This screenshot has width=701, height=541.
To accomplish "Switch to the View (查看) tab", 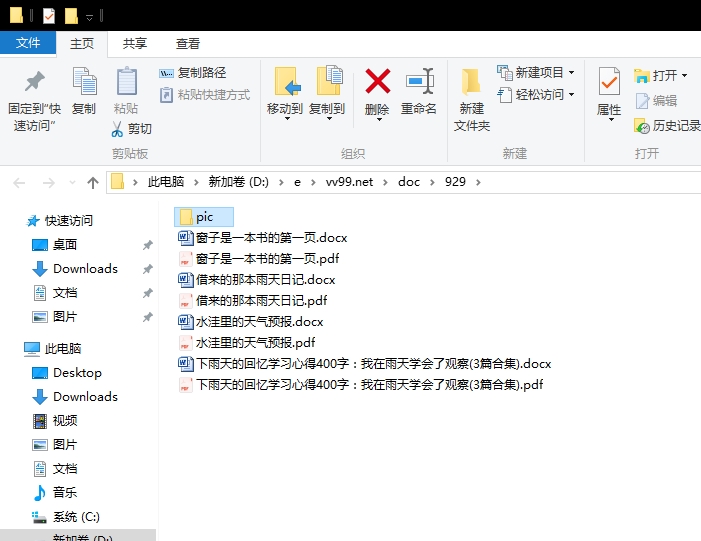I will click(188, 44).
